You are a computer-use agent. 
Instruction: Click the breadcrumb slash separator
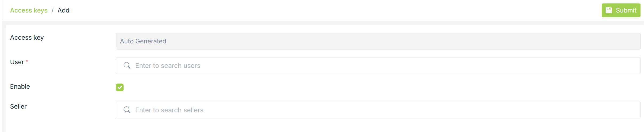point(53,10)
